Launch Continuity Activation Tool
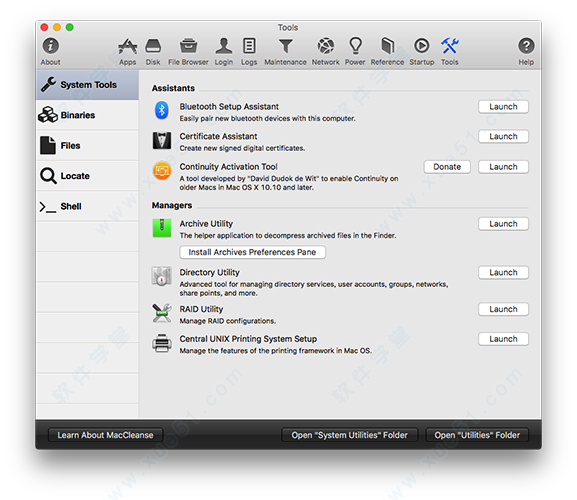 tap(503, 167)
